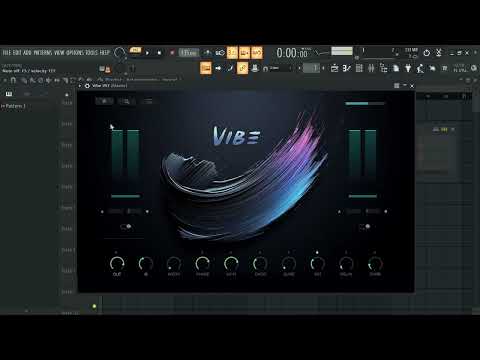Click the piano keys icon in left panel
Image resolution: width=480 pixels, height=360 pixels.
point(9,94)
